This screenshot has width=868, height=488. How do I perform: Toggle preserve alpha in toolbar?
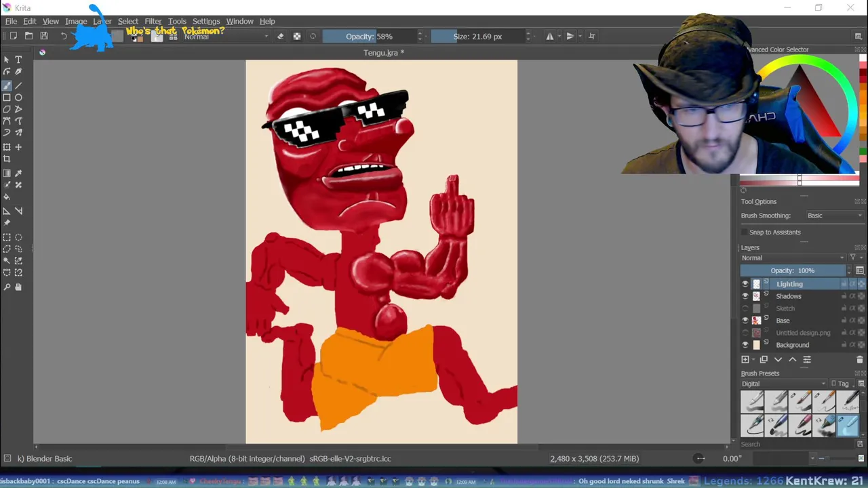297,36
